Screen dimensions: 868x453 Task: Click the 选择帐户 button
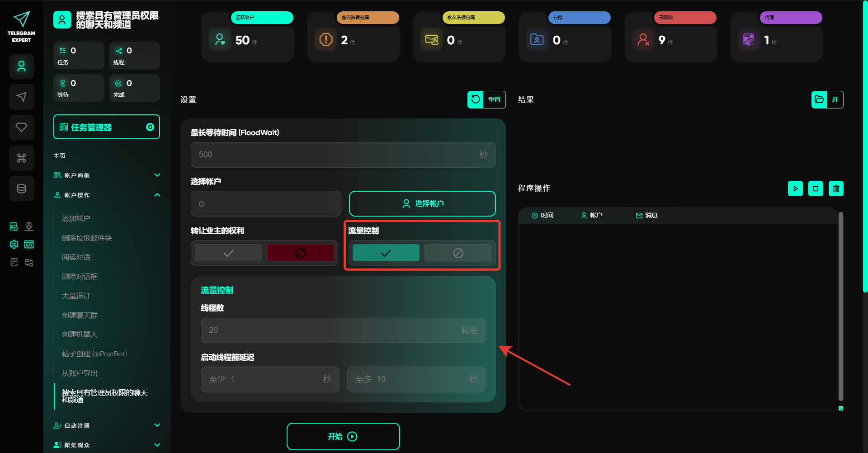pyautogui.click(x=422, y=203)
